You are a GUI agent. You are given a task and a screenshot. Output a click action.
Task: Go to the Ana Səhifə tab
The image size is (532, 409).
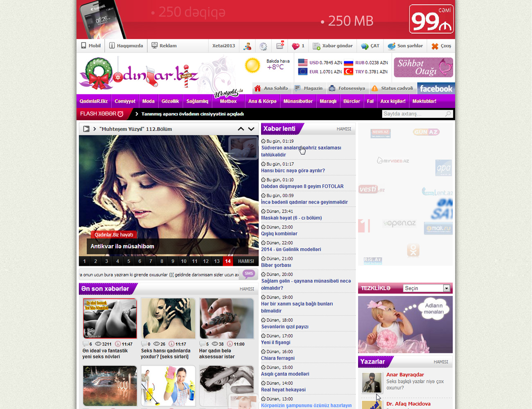pos(271,88)
